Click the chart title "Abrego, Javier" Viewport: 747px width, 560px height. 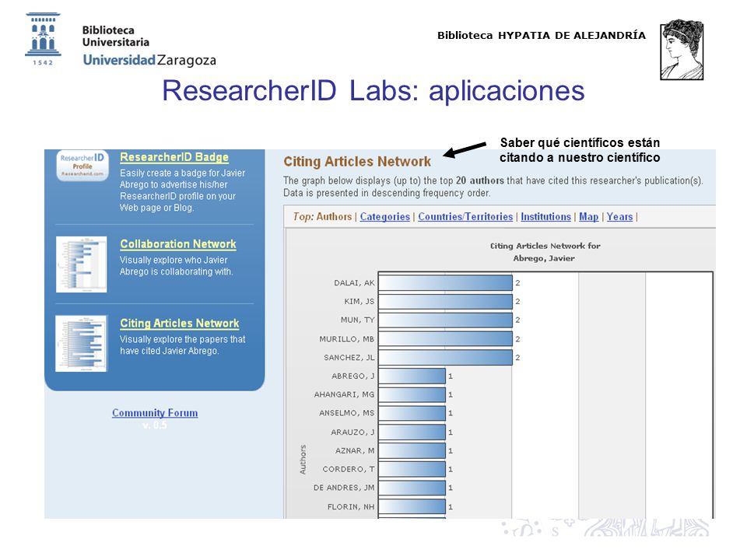[544, 258]
